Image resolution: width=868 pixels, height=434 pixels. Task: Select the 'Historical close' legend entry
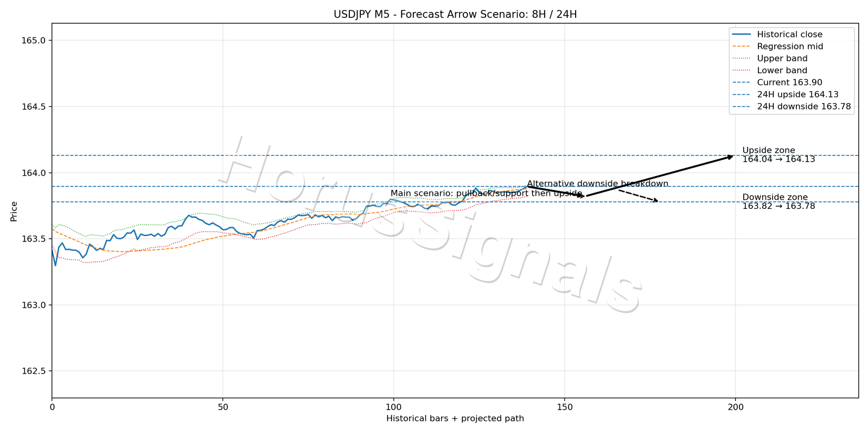(x=777, y=34)
